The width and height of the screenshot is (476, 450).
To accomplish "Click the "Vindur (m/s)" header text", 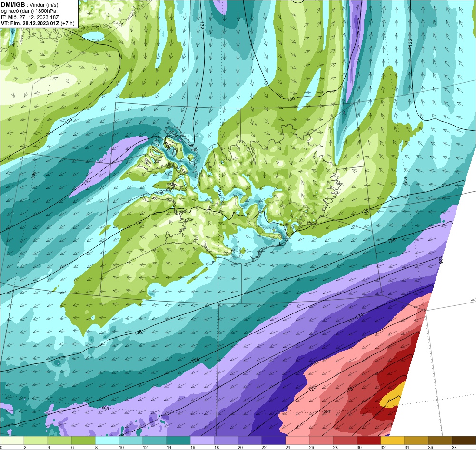I will tap(44, 5).
